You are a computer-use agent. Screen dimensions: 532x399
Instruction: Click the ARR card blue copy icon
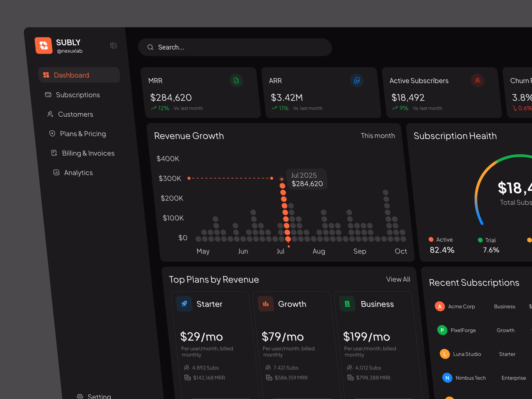pyautogui.click(x=357, y=81)
